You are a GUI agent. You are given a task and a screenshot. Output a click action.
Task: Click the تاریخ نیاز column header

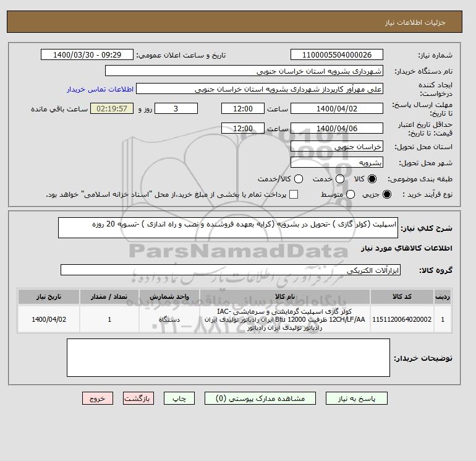point(49,296)
